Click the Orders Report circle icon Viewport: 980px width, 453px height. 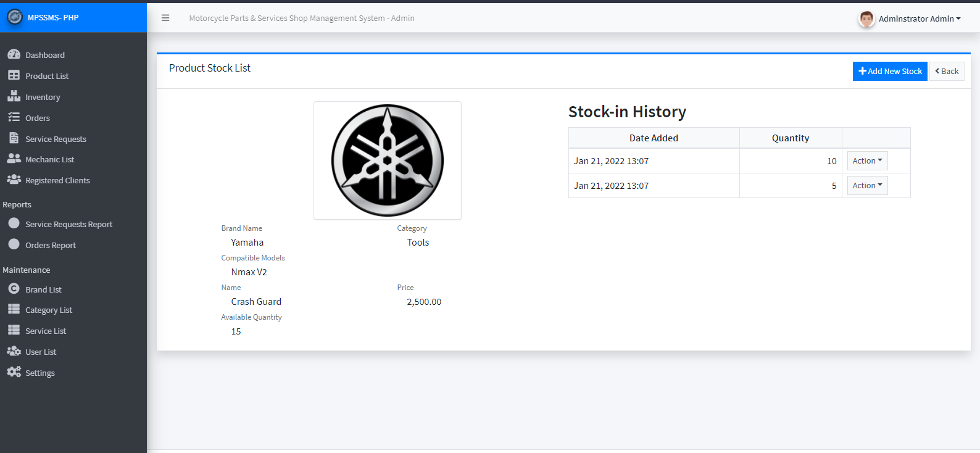coord(14,244)
